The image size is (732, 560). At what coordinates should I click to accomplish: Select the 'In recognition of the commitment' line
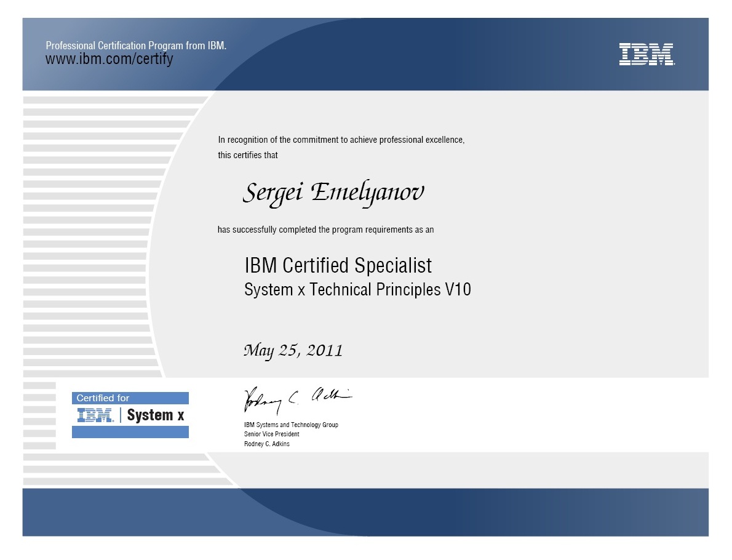click(x=341, y=140)
